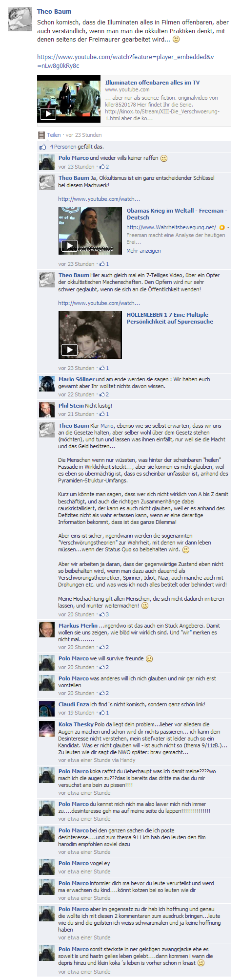The image size is (241, 980).
Task: Click the Teilen link under the post
Action: pos(54,135)
